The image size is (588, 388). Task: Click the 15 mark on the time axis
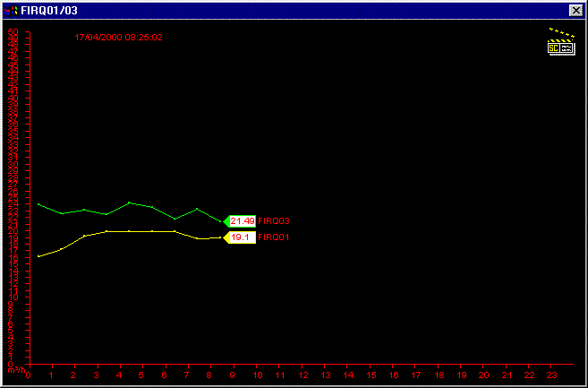coord(371,375)
